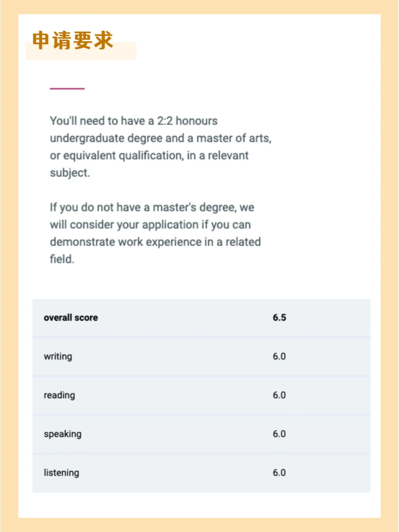Select the writing row label
Viewport: 399px width, 532px height.
tap(58, 357)
